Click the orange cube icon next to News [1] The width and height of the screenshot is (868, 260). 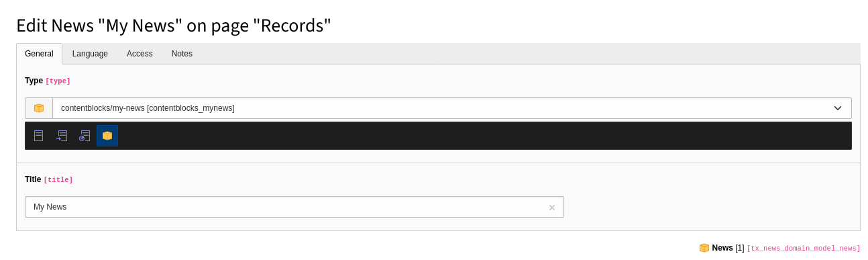tap(704, 248)
